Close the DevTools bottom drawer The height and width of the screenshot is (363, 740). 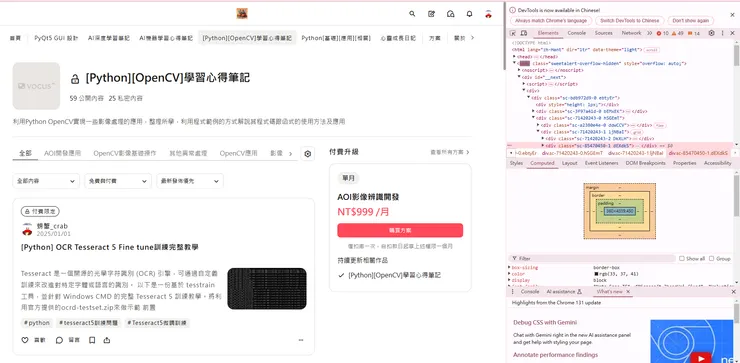point(733,292)
